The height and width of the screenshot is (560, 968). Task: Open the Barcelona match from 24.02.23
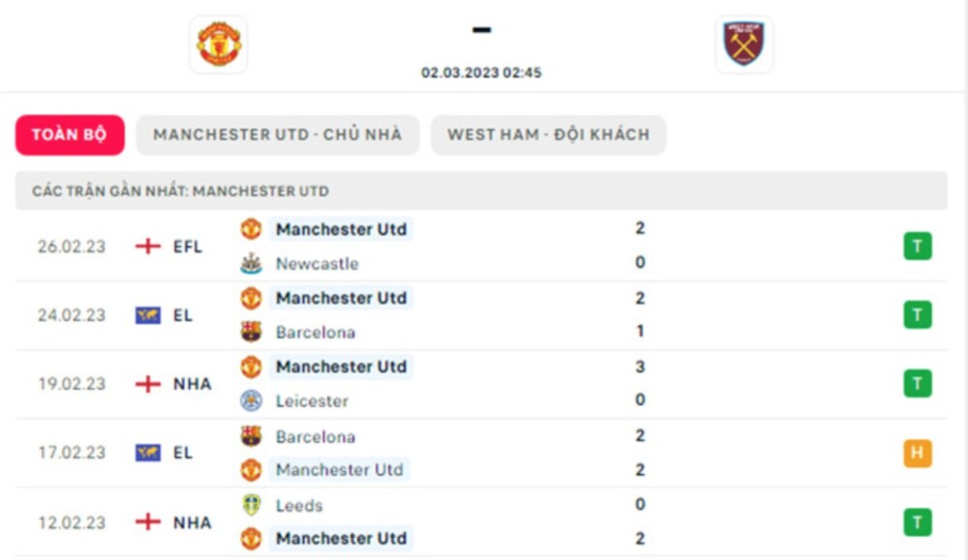315,332
